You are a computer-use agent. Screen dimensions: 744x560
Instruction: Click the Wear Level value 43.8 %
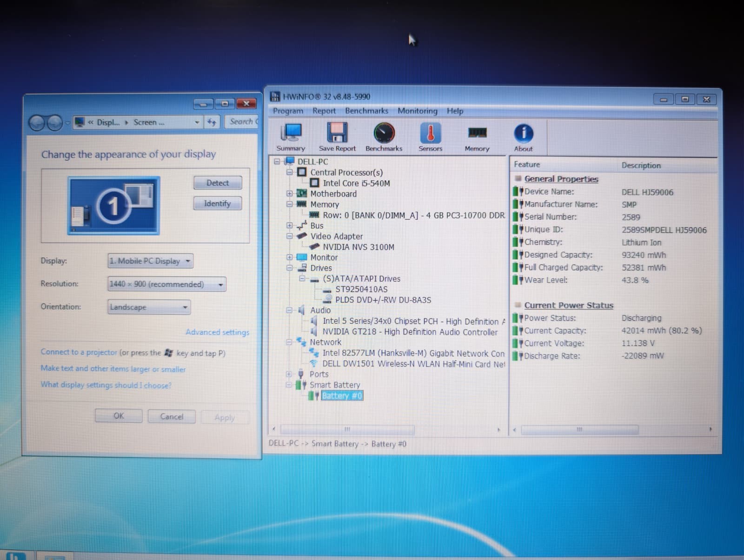tap(635, 280)
